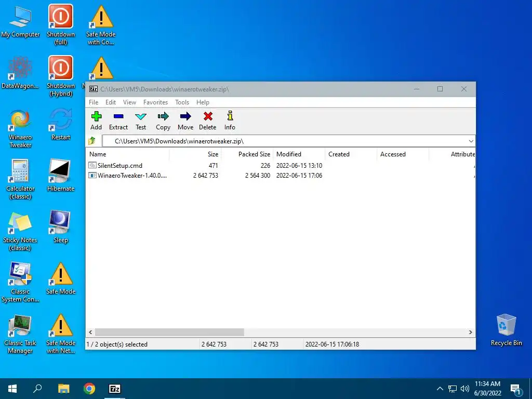Open the File menu

pos(94,102)
